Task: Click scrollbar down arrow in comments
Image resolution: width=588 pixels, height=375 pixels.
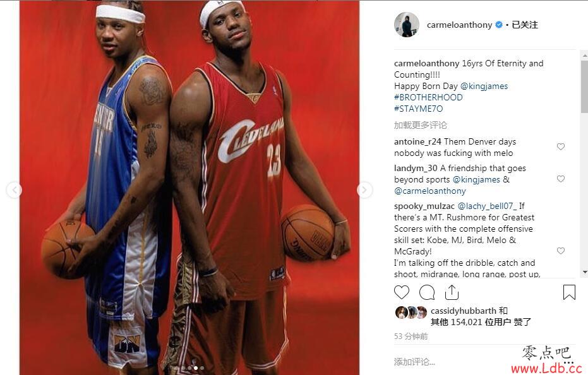Action: point(585,272)
